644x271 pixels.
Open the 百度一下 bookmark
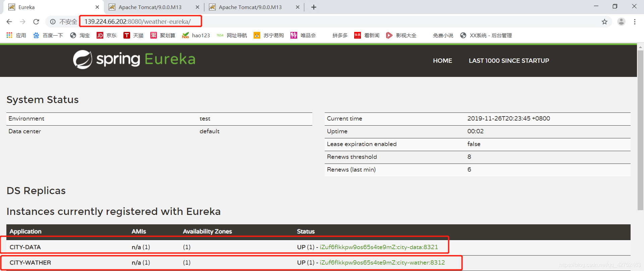[48, 35]
